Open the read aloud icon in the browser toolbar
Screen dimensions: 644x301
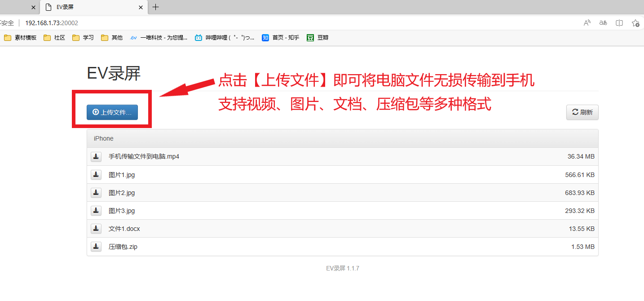click(587, 22)
